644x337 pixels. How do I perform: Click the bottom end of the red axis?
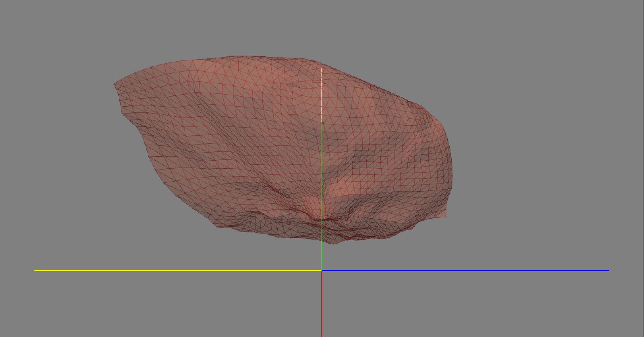322,336
